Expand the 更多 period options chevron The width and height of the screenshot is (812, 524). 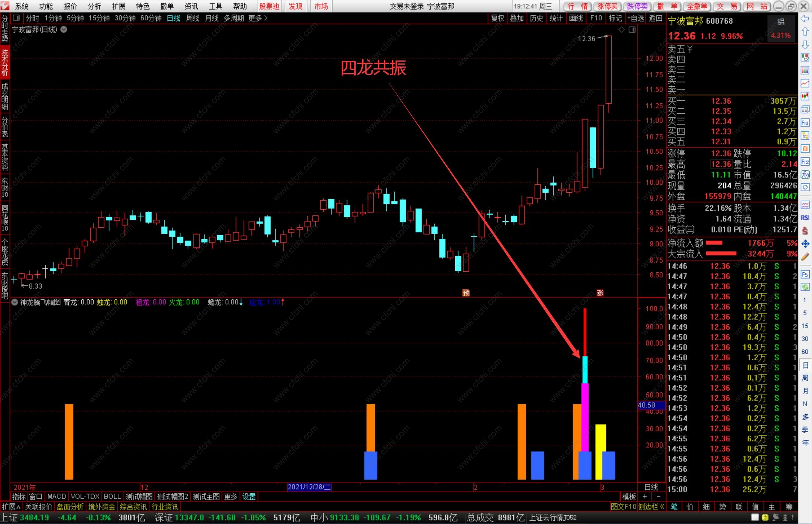click(266, 18)
